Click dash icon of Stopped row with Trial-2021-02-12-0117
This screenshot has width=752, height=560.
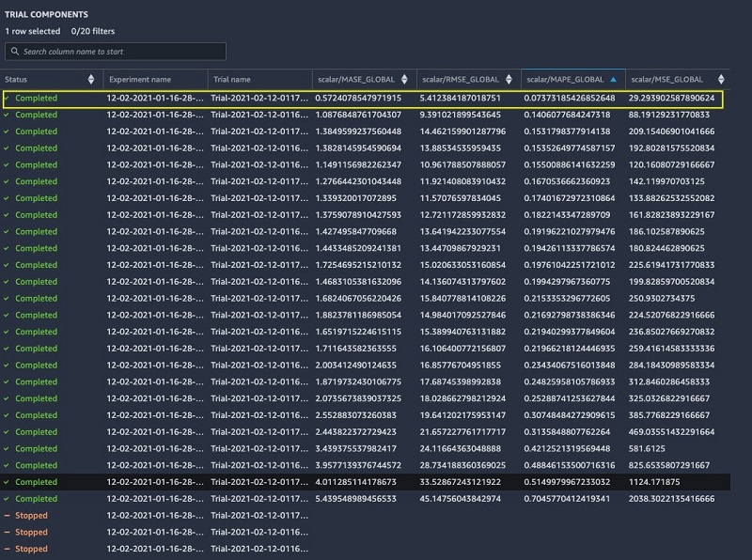tap(7, 516)
